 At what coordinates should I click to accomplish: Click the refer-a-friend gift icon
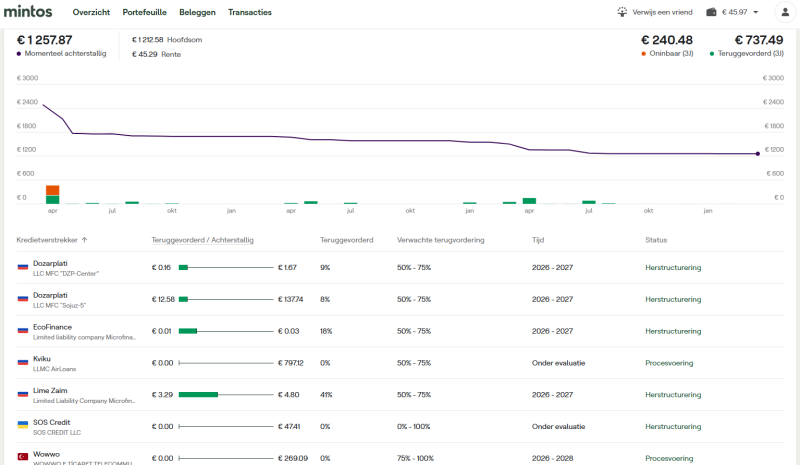pyautogui.click(x=623, y=12)
